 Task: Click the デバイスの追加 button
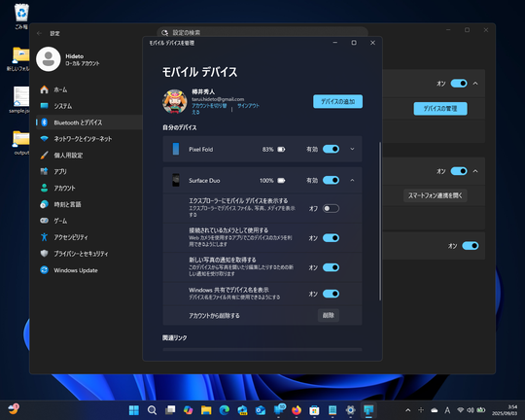click(x=337, y=101)
